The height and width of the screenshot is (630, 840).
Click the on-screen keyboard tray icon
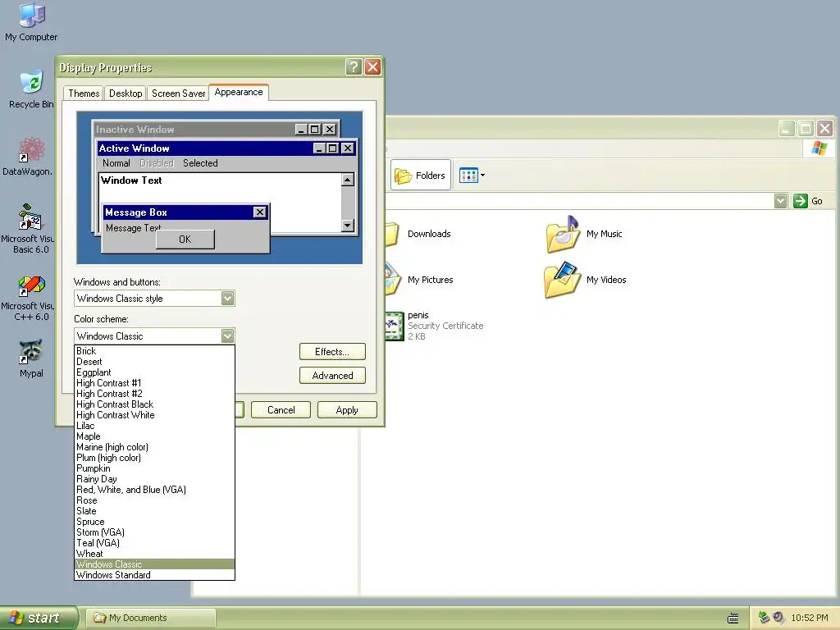click(733, 619)
